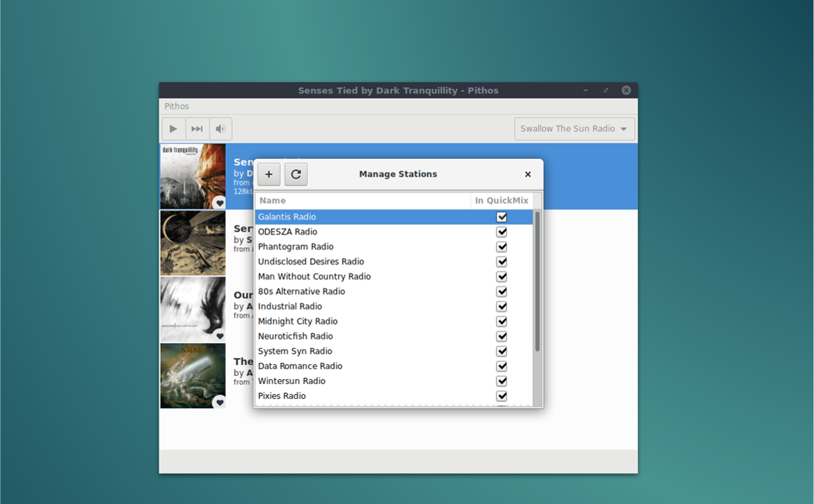Image resolution: width=814 pixels, height=504 pixels.
Task: Select Industrial Radio station
Action: (394, 307)
